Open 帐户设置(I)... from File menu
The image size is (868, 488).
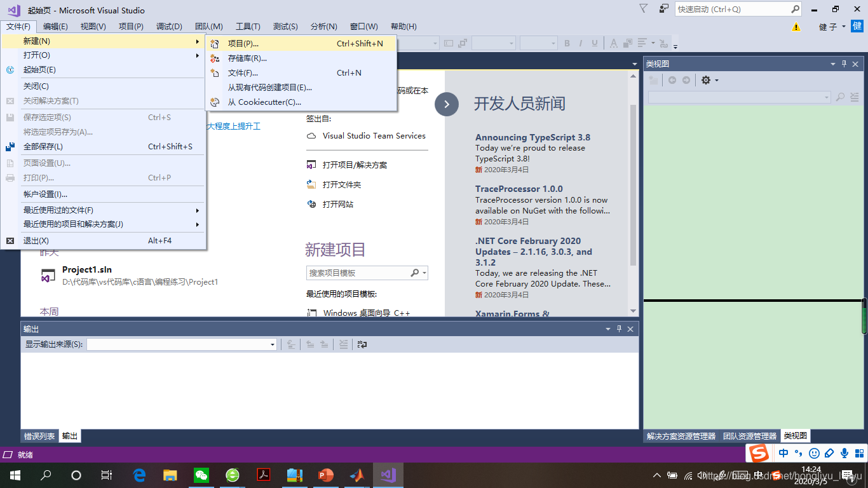pos(103,194)
